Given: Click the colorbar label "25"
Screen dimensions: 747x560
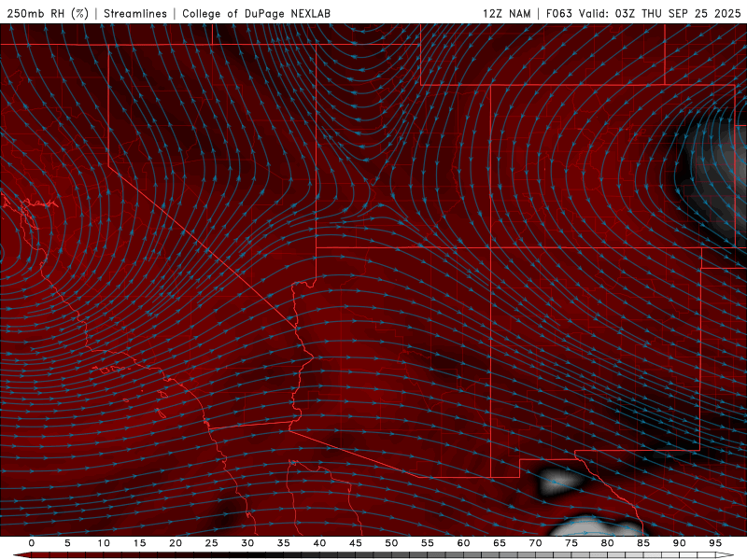Looking at the screenshot, I should 211,543.
